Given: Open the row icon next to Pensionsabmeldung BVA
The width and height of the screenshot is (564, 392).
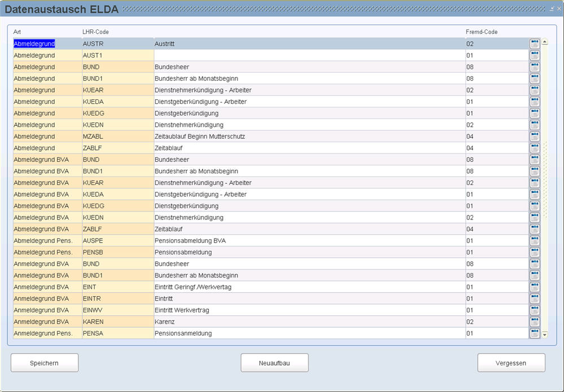Looking at the screenshot, I should pos(534,241).
